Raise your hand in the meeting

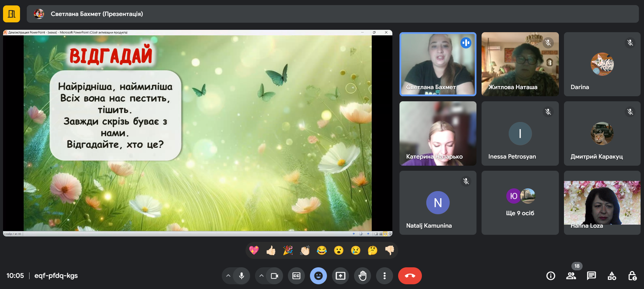point(363,276)
